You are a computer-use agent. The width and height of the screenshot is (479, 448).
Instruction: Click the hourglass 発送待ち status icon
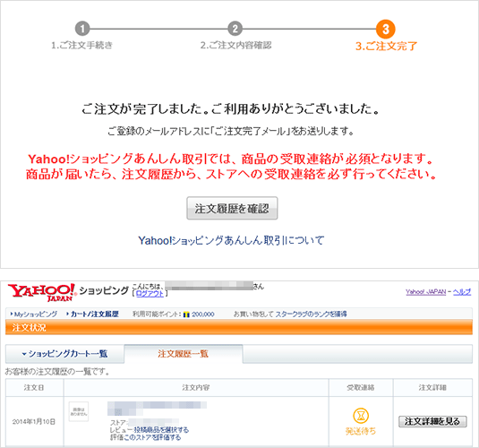coord(361,416)
